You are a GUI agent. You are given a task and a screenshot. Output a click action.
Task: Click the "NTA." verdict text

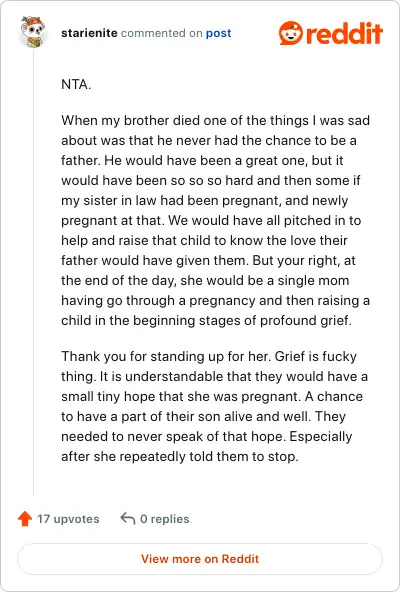(x=76, y=84)
